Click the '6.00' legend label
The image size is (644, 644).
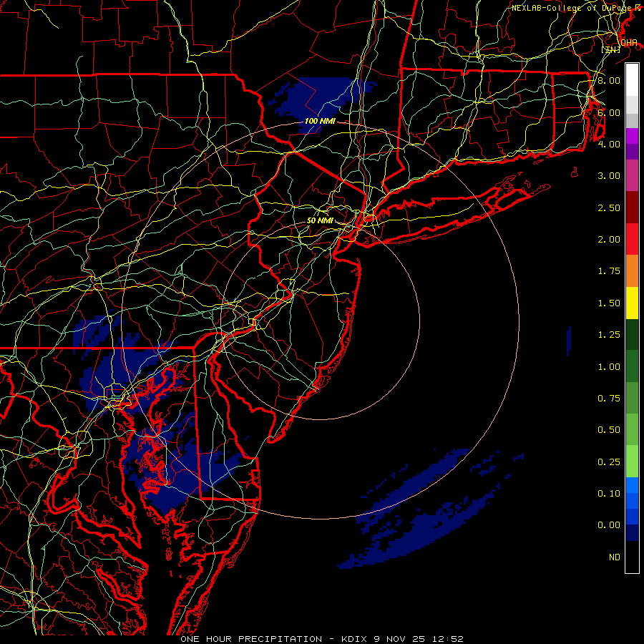click(608, 112)
